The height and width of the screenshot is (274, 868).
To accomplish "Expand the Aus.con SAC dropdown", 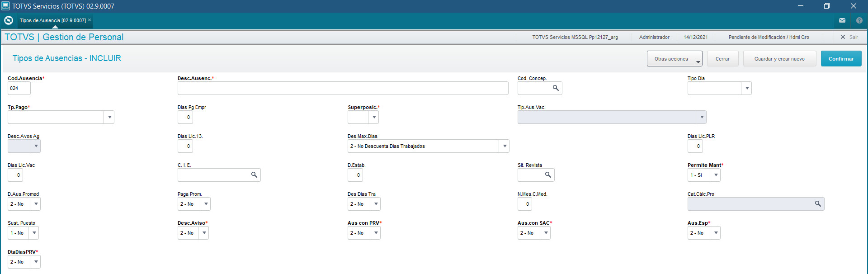I will click(546, 233).
